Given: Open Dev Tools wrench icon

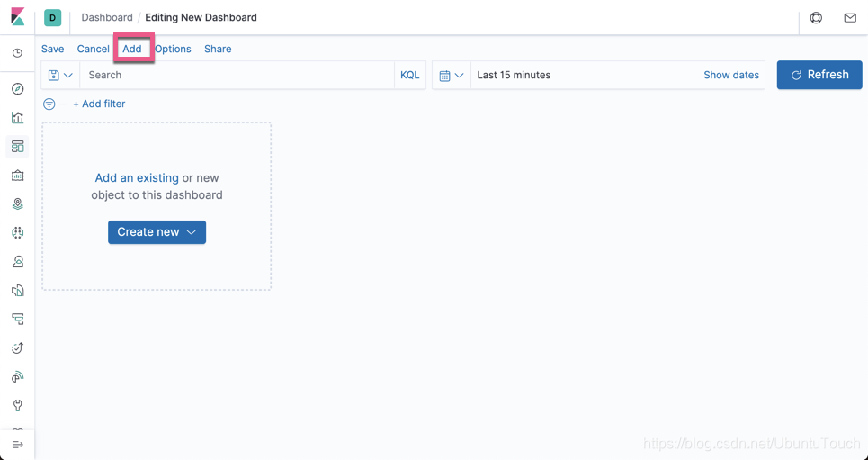Looking at the screenshot, I should tap(18, 405).
